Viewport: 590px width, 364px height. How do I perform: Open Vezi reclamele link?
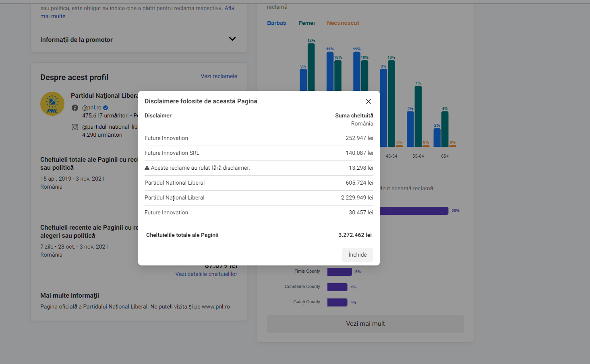[219, 76]
